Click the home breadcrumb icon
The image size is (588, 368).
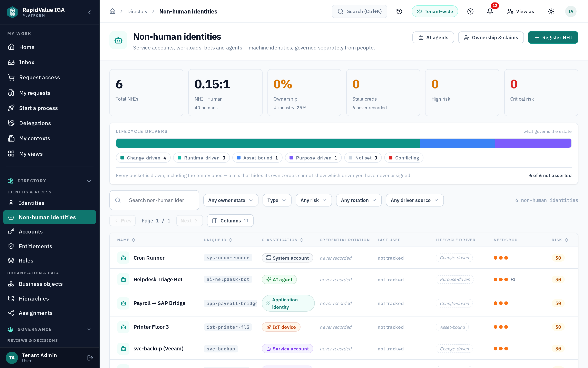112,11
